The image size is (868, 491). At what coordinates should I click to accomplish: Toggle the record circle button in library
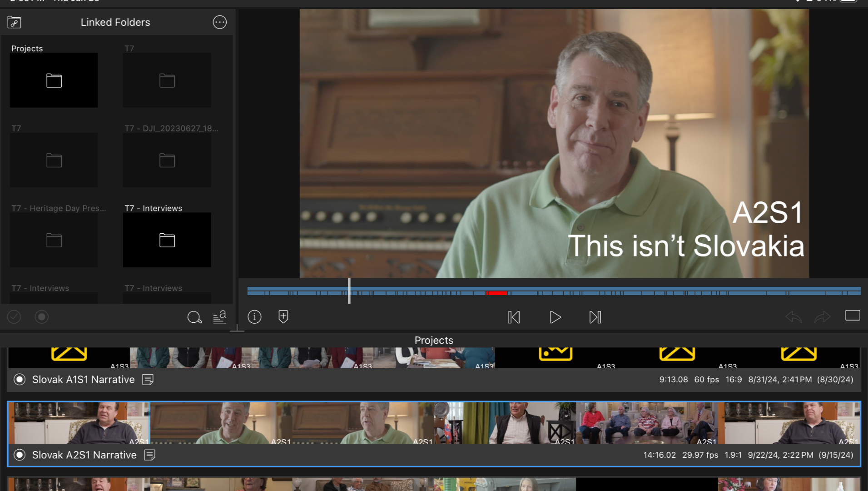[x=42, y=317]
